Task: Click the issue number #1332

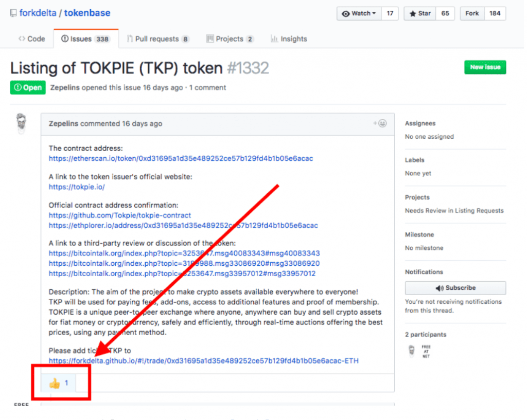Action: 248,68
